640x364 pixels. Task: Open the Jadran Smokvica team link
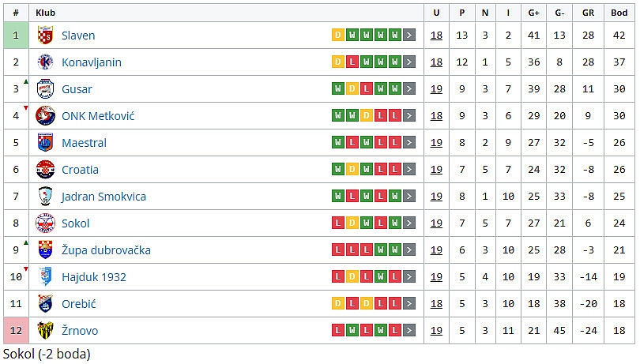(104, 197)
